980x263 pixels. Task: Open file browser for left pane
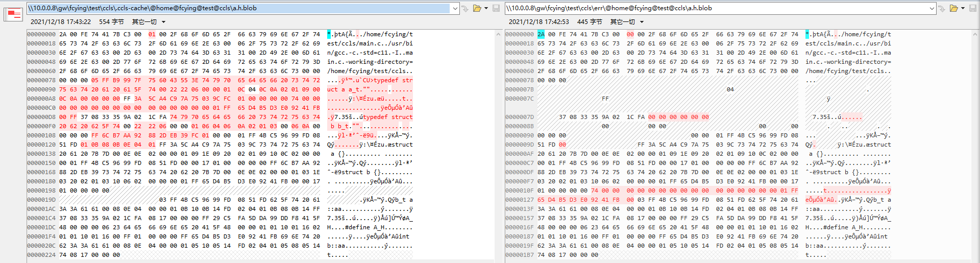pyautogui.click(x=477, y=8)
